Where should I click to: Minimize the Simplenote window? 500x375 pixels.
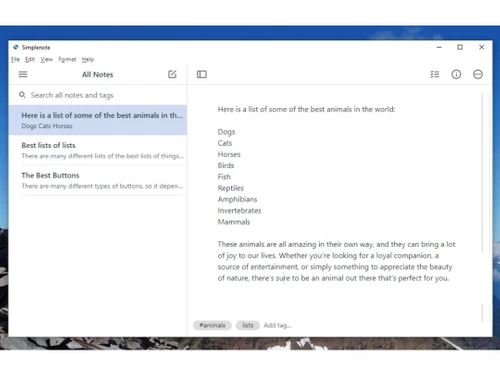click(439, 47)
